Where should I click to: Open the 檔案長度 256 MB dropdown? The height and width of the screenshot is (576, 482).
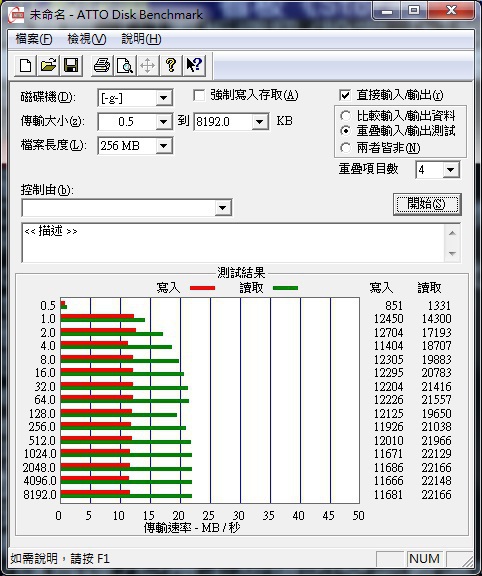tap(163, 146)
